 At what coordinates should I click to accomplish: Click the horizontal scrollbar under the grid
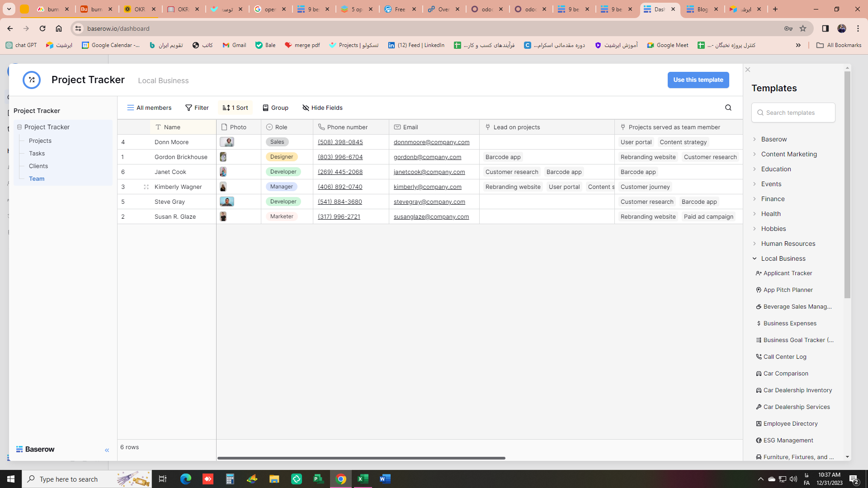tap(361, 458)
